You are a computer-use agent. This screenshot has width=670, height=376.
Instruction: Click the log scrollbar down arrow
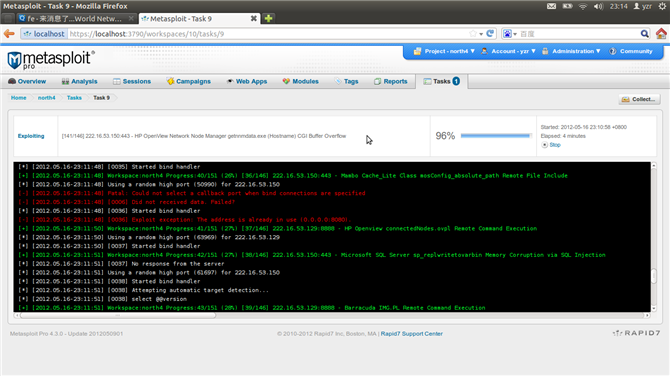pyautogui.click(x=653, y=308)
